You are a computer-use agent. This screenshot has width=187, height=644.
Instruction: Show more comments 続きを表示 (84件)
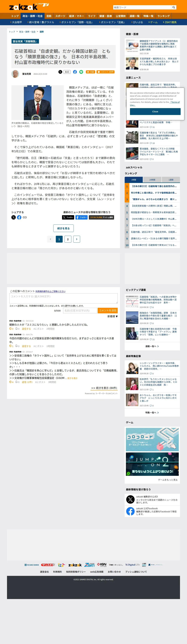tap(104, 388)
